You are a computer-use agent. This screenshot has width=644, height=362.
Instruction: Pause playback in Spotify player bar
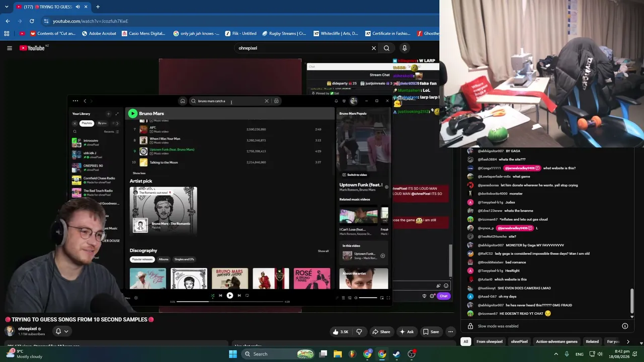[x=229, y=296]
